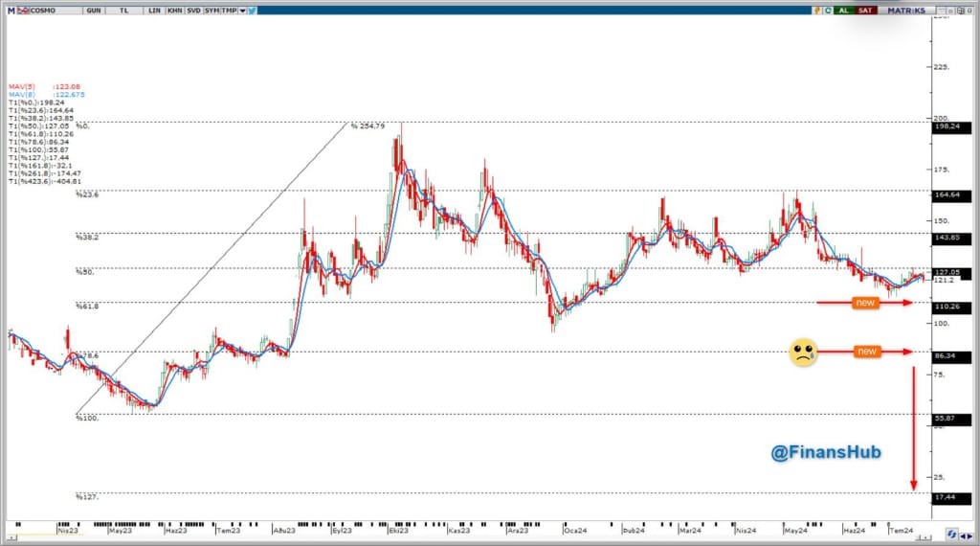Select the % 254,79 label near chart peak
Viewport: 980px width, 546px height.
click(368, 125)
